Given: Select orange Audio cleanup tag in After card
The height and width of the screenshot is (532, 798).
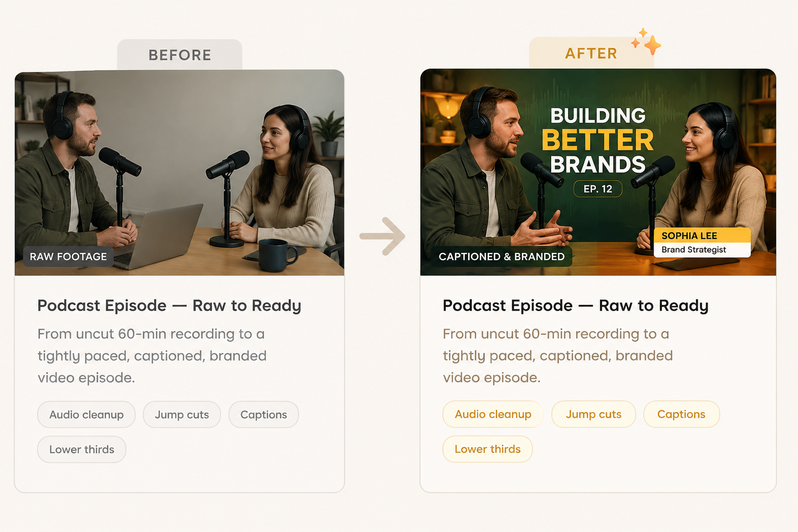Looking at the screenshot, I should pyautogui.click(x=493, y=414).
